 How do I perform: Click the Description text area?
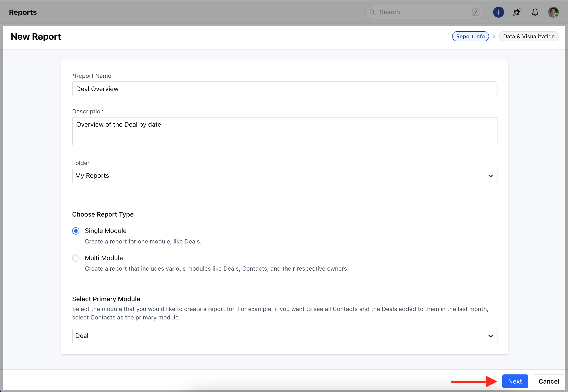point(285,131)
